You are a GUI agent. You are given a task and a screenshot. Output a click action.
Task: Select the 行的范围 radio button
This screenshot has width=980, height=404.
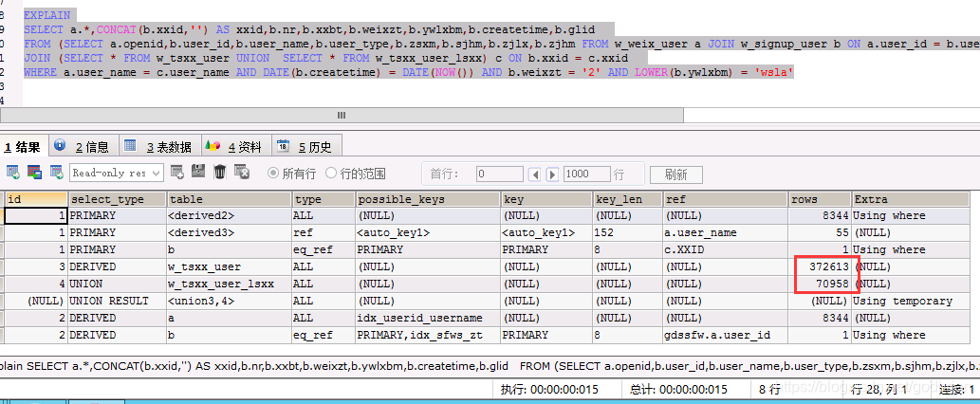coord(331,173)
